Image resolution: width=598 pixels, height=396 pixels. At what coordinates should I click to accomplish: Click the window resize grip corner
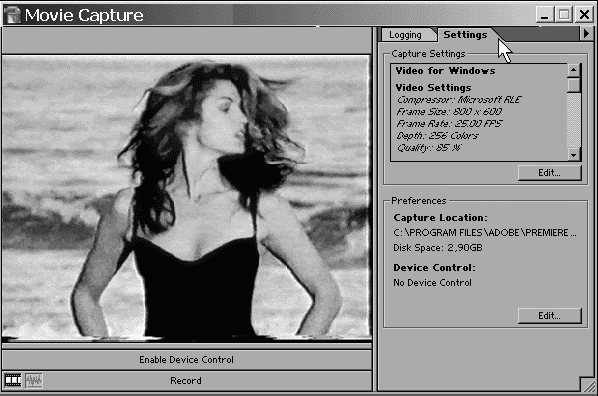pyautogui.click(x=587, y=385)
